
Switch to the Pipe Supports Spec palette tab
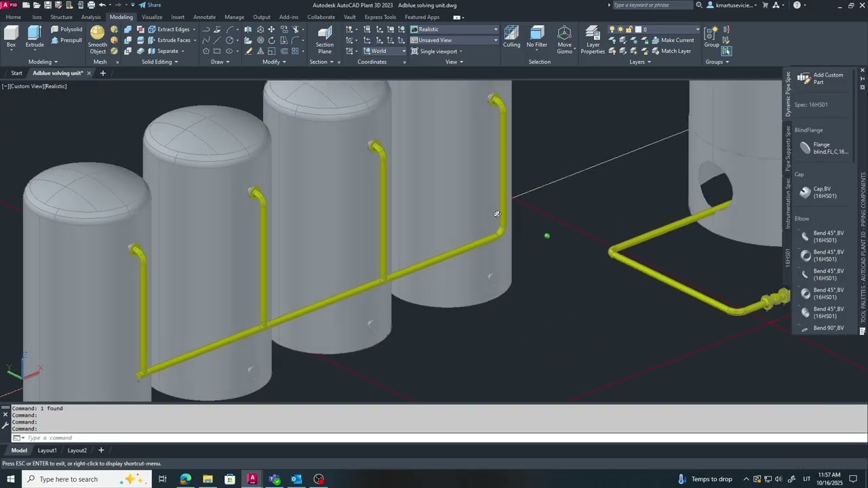click(x=788, y=148)
